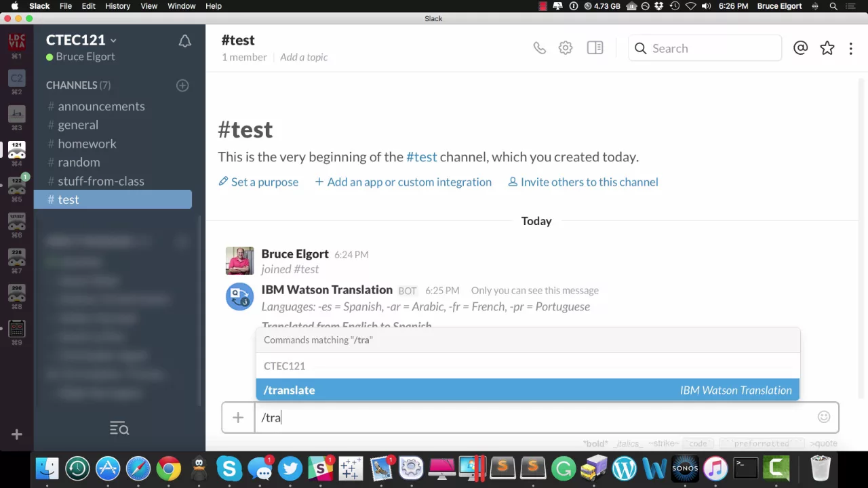Image resolution: width=868 pixels, height=488 pixels.
Task: Click Add an app or custom integration
Action: 403,182
